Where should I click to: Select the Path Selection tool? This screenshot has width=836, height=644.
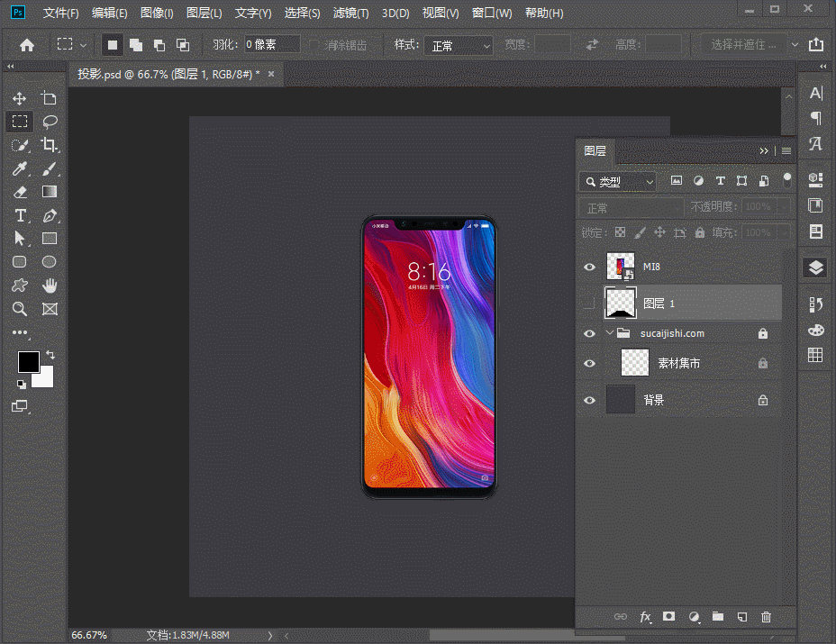[20, 239]
